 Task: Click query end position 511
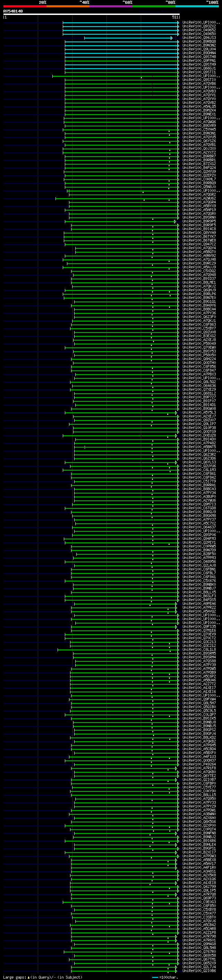click(x=175, y=17)
